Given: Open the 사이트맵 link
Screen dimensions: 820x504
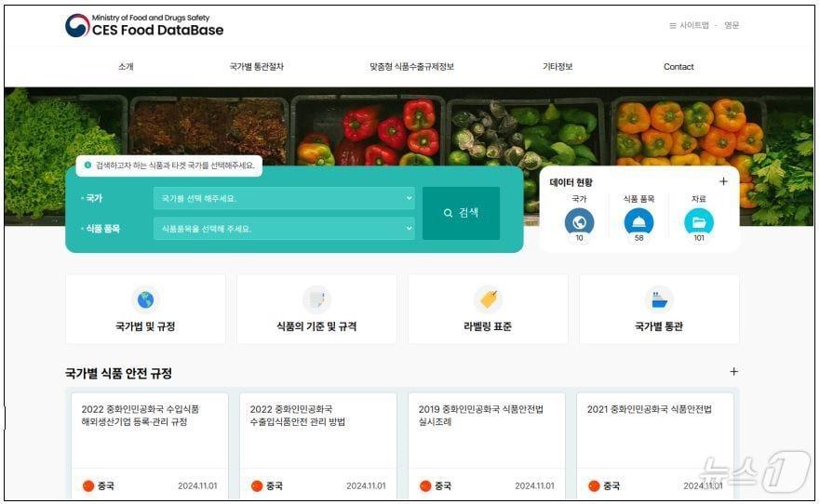Looking at the screenshot, I should point(689,25).
